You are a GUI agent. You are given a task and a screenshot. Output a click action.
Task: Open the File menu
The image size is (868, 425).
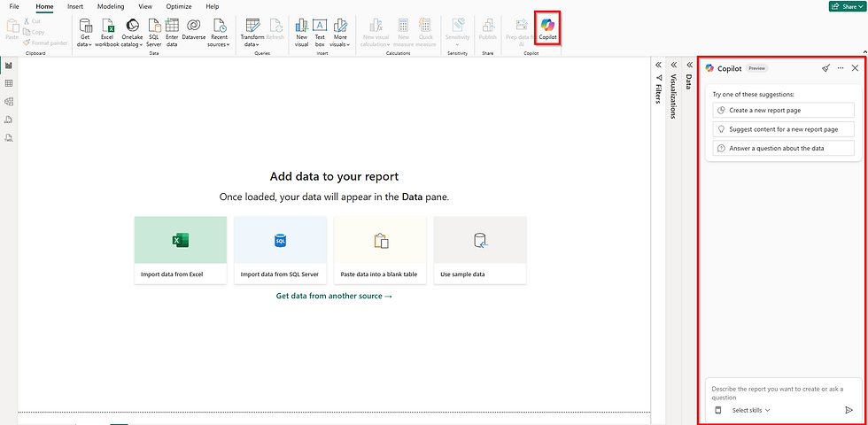tap(14, 7)
